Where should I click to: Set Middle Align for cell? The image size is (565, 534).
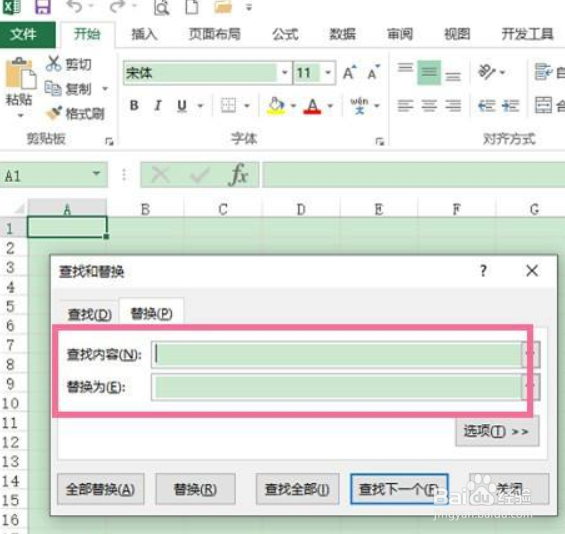tap(429, 73)
